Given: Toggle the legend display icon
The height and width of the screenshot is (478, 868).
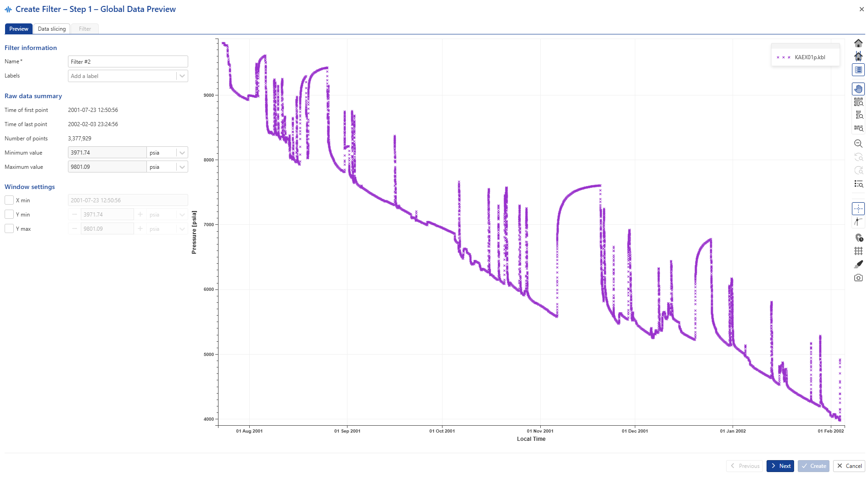Looking at the screenshot, I should coord(858,70).
